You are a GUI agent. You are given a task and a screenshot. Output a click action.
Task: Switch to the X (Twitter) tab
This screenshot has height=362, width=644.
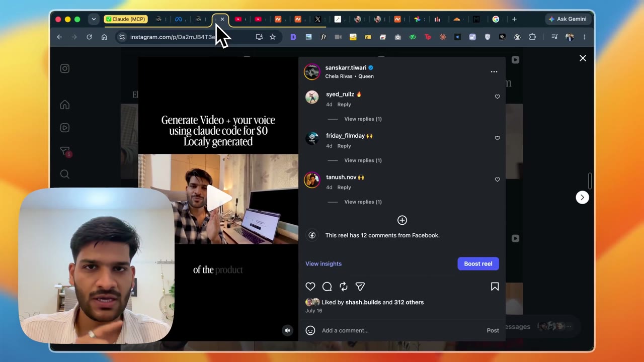pos(317,19)
